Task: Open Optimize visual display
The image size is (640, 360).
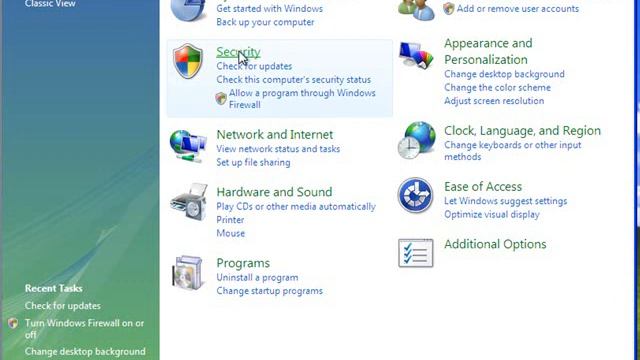Action: (x=492, y=215)
